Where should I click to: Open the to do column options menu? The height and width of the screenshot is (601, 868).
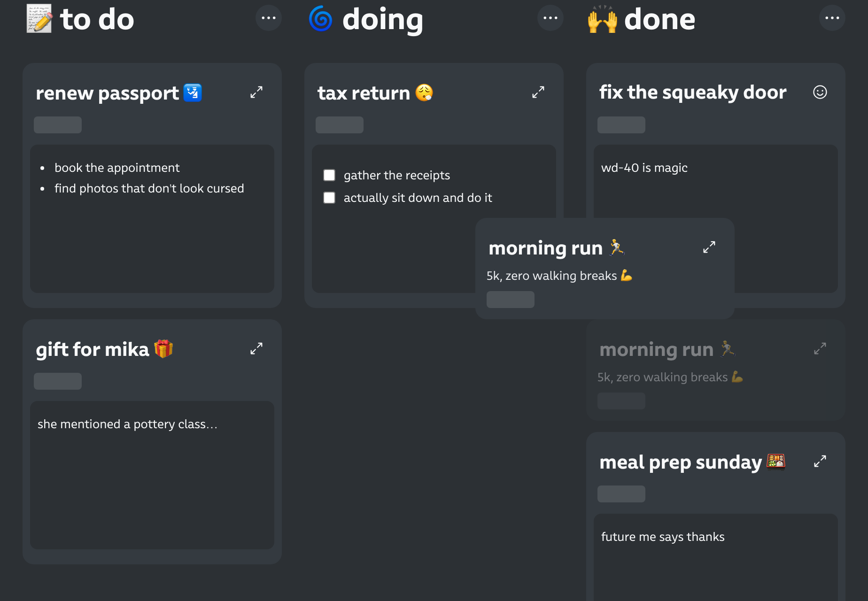point(269,18)
